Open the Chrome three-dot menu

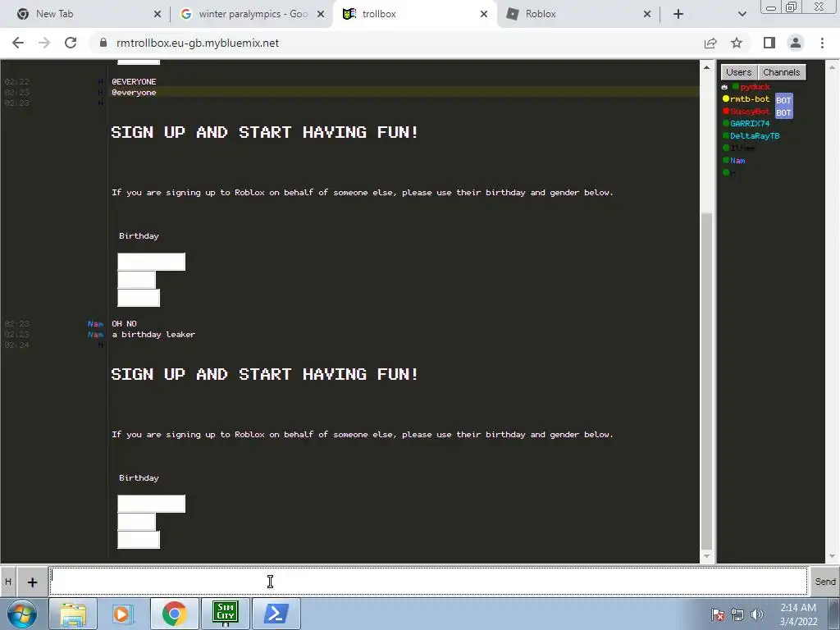822,43
